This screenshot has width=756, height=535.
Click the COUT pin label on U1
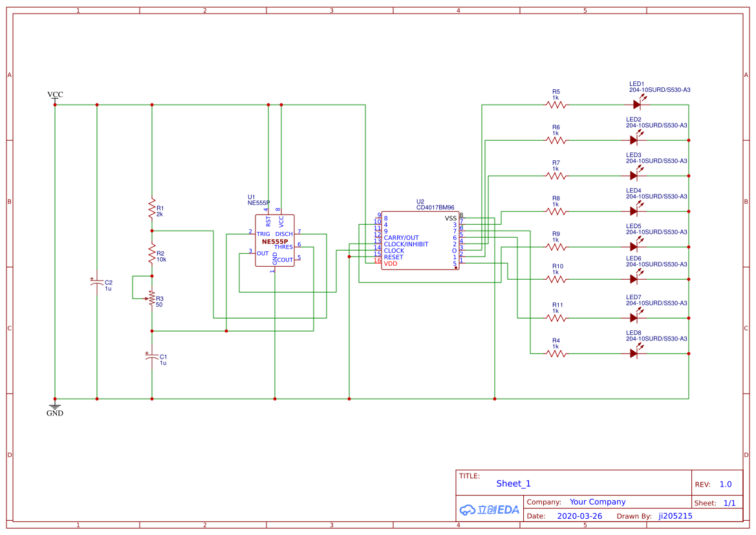[285, 260]
